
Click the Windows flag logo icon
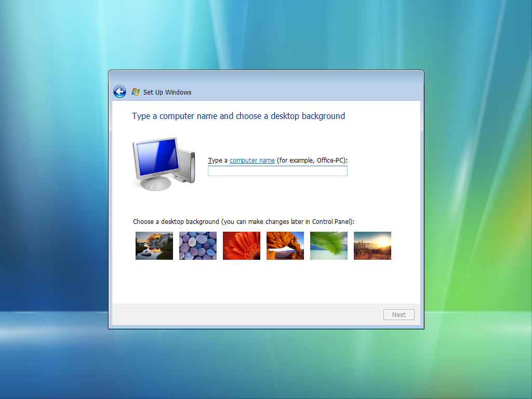[x=136, y=92]
